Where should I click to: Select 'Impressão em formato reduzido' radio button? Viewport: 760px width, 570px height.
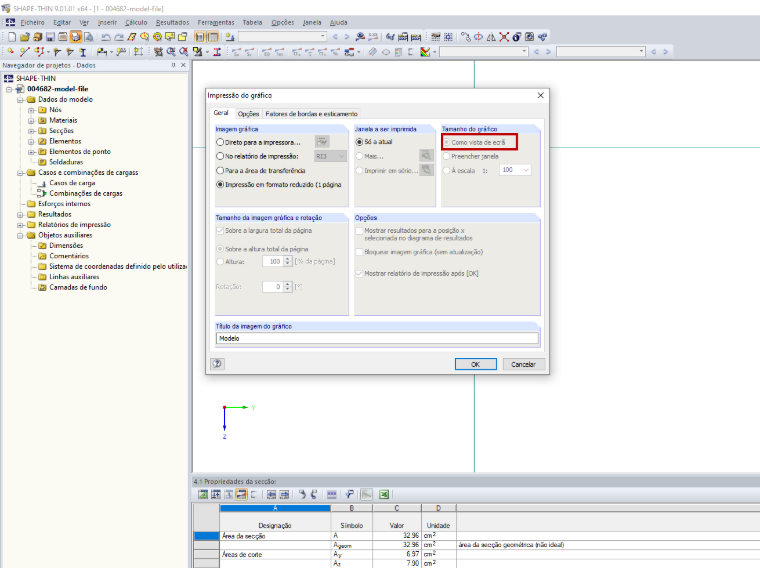(x=220, y=185)
